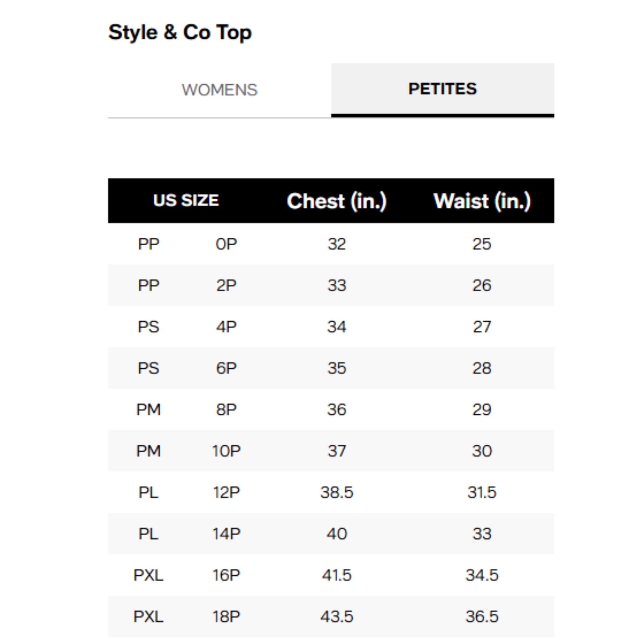The image size is (644, 644).
Task: Click the PM label in 8P row
Action: 148,409
